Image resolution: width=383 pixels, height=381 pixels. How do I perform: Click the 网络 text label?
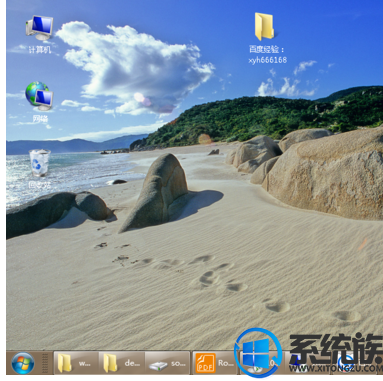click(40, 119)
